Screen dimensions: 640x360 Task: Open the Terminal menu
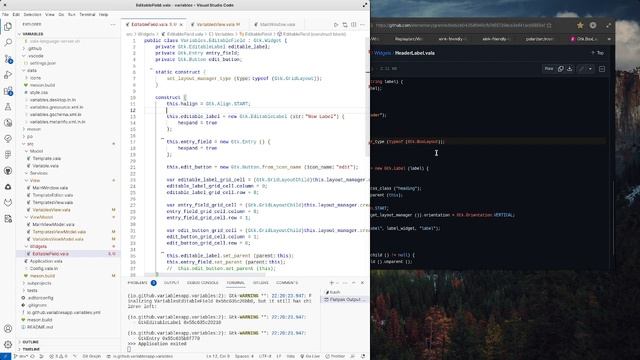click(x=87, y=14)
